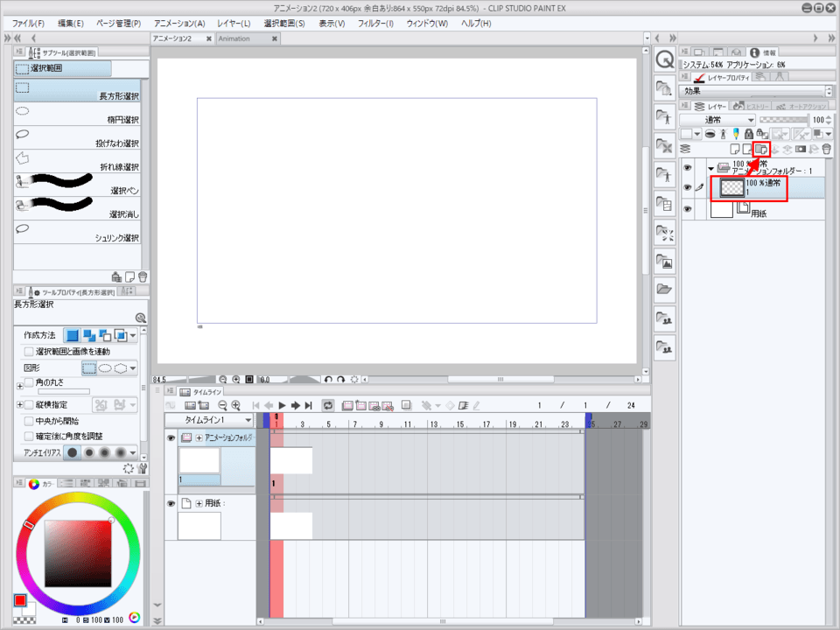Collapse the アニメーションフォルダー layer folder triangle
Image resolution: width=840 pixels, height=630 pixels.
pyautogui.click(x=710, y=169)
